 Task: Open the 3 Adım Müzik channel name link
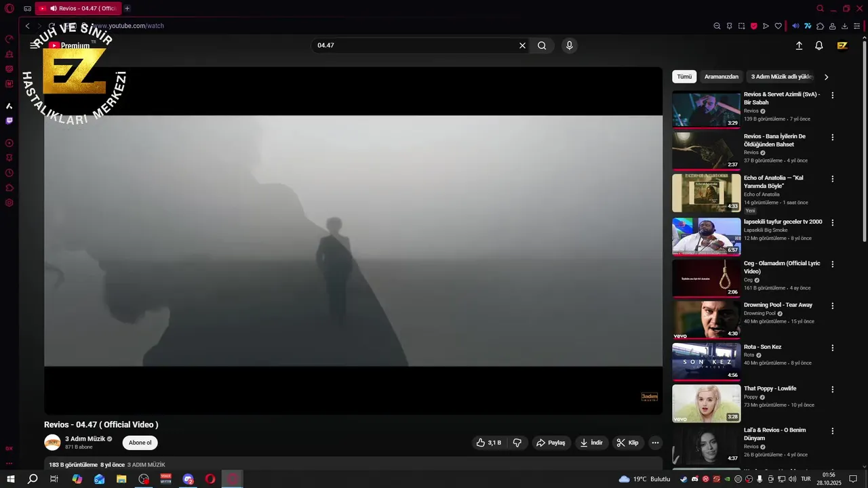pyautogui.click(x=85, y=439)
